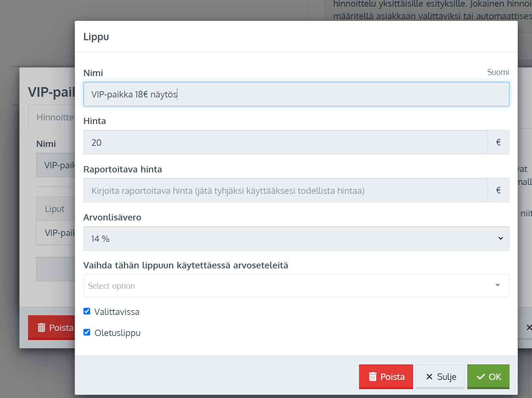The height and width of the screenshot is (398, 532).
Task: Click the X icon at the right edge behind the dialog
Action: click(529, 327)
